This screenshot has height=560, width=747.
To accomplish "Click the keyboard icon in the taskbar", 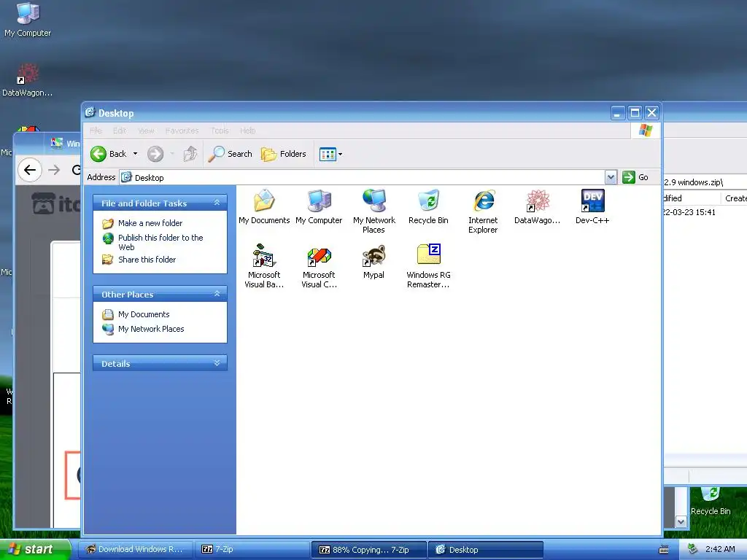I will (664, 550).
